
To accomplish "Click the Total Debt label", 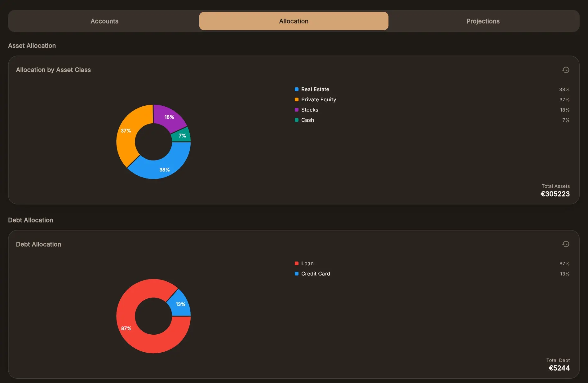I will (558, 360).
